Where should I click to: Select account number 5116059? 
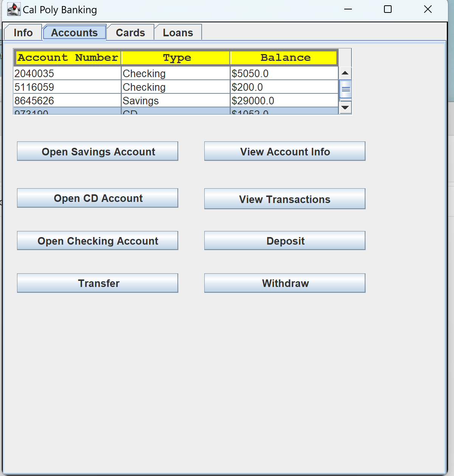click(67, 87)
